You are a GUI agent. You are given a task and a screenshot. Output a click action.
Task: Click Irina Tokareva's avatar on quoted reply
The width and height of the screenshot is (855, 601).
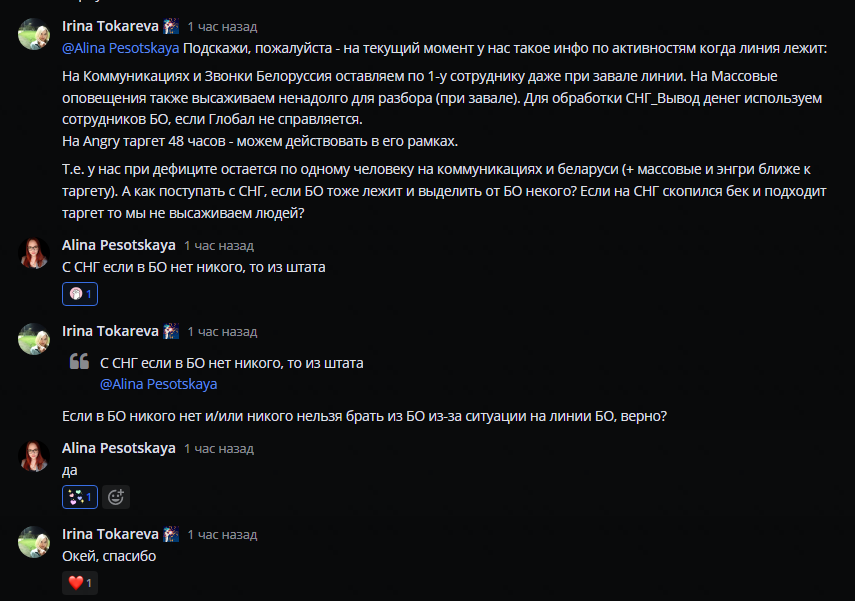click(34, 339)
